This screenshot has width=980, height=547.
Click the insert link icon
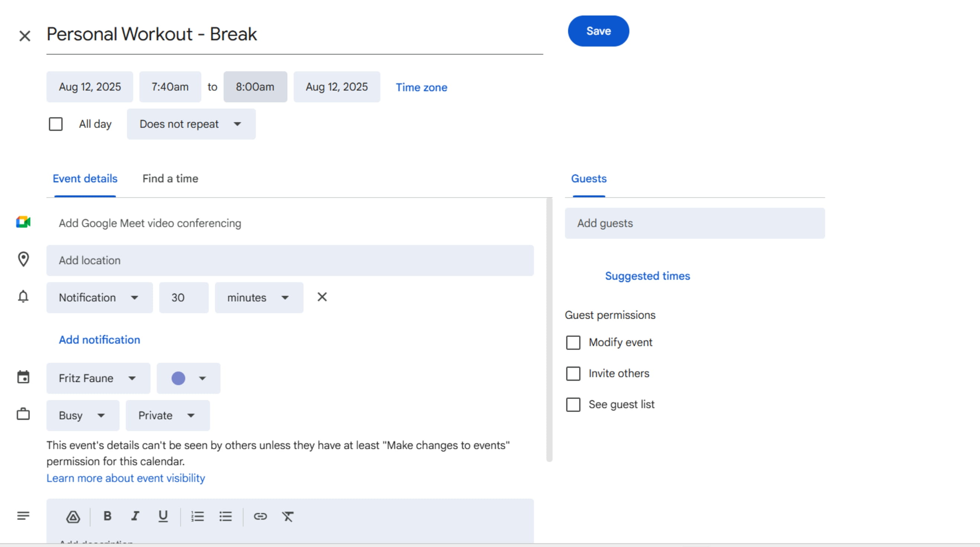pyautogui.click(x=260, y=516)
